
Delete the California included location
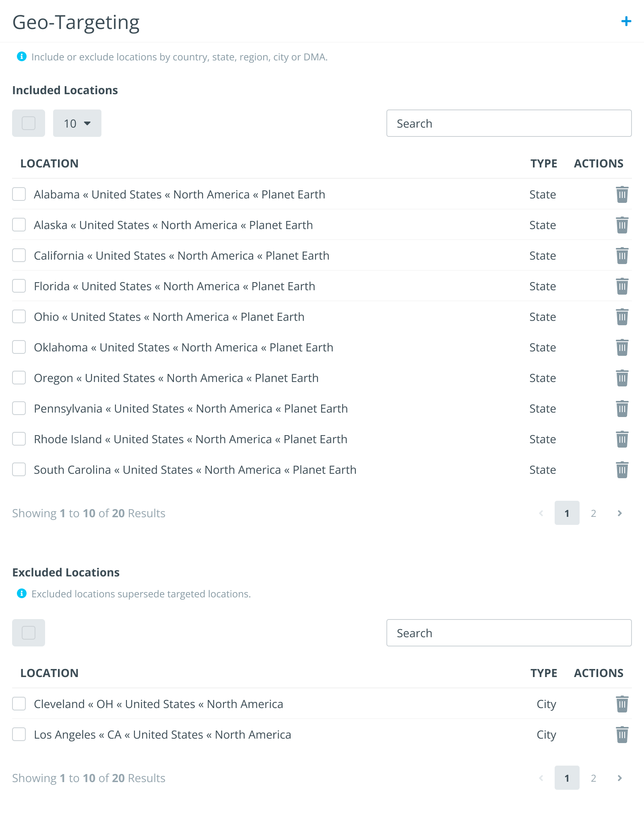pos(622,256)
